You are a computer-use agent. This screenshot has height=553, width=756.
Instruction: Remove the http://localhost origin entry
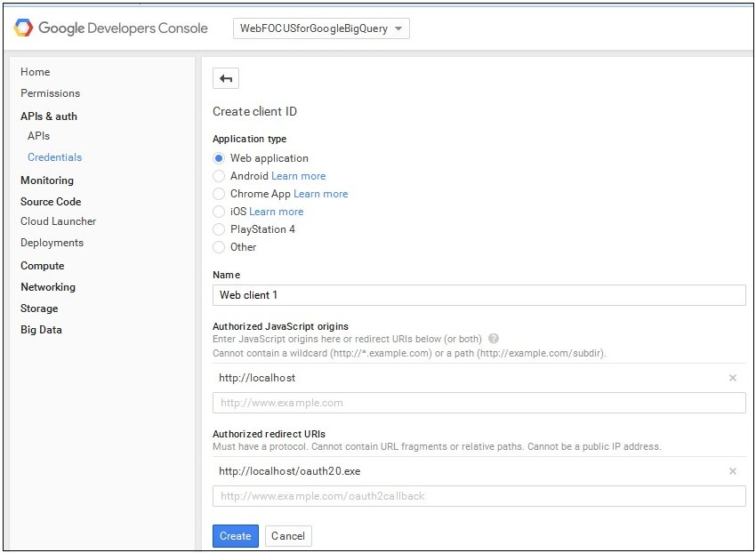point(732,378)
